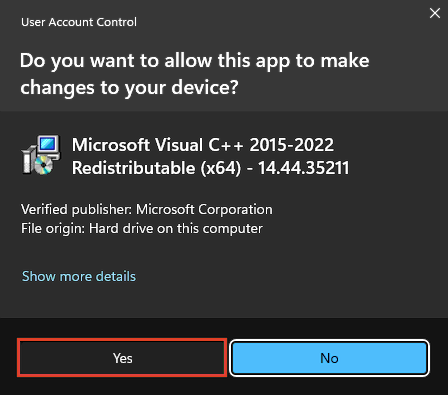Click the File origin: Hard drive text
Viewport: 448px width, 395px height.
pyautogui.click(x=142, y=229)
